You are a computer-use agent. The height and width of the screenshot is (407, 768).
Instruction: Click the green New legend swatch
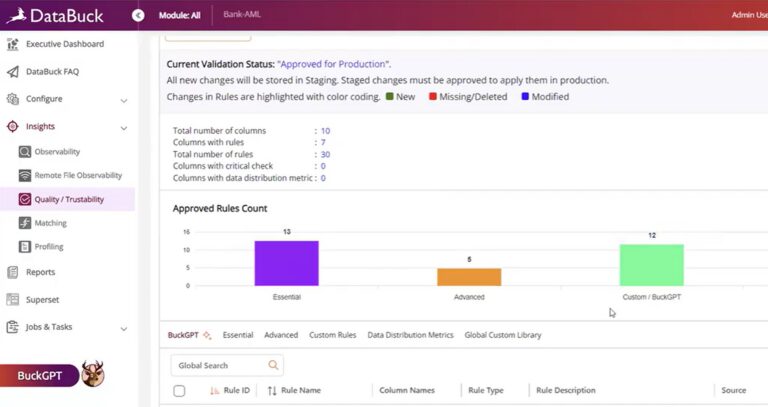click(389, 96)
